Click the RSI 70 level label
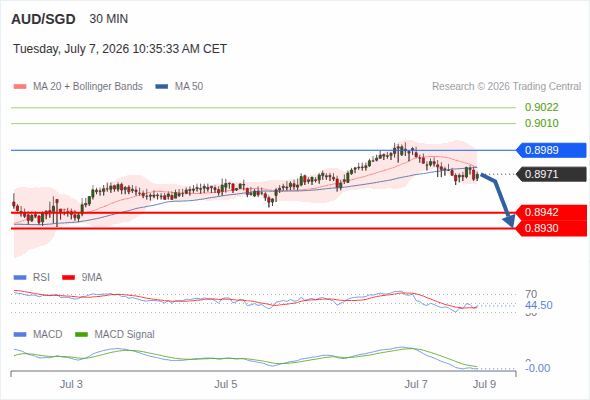 pos(531,294)
